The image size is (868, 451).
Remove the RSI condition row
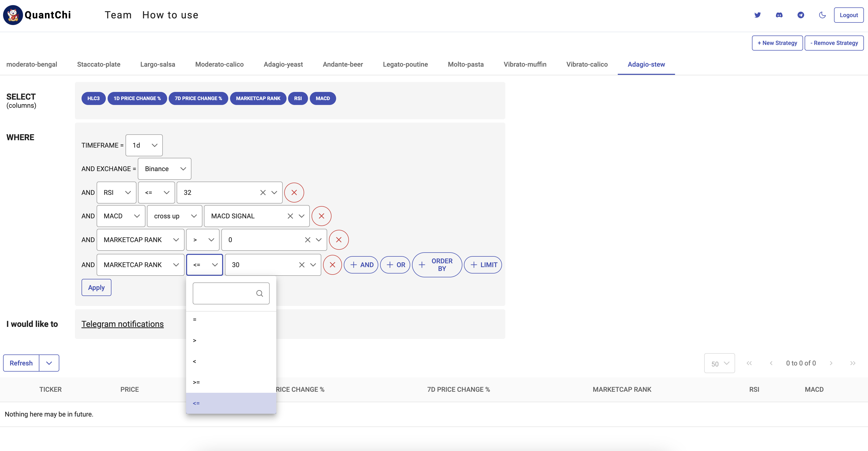(294, 193)
